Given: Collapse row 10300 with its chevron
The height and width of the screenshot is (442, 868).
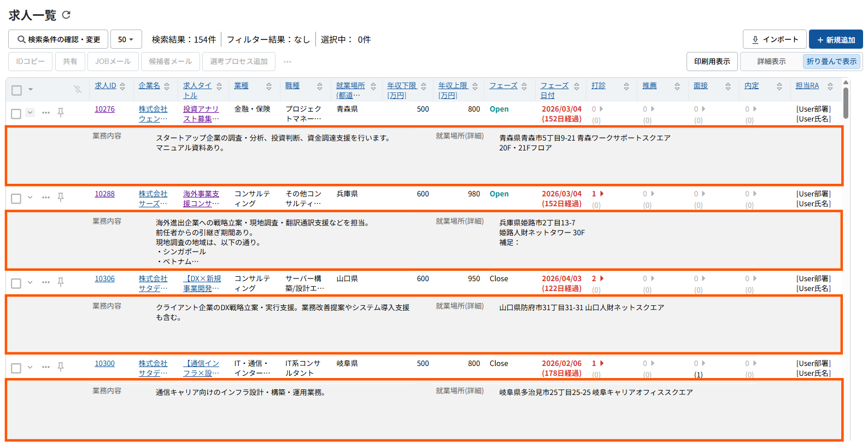Looking at the screenshot, I should click(x=30, y=367).
